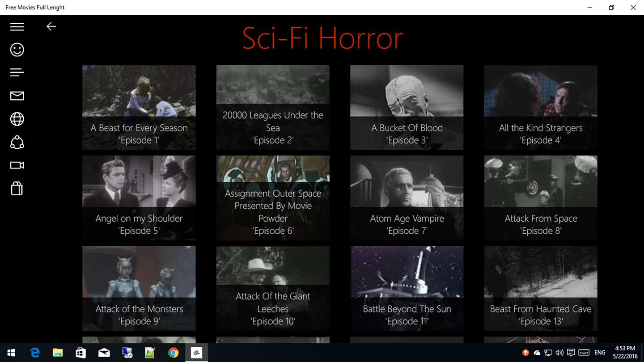Image resolution: width=644 pixels, height=362 pixels.
Task: Open the video camera sidebar icon
Action: click(17, 165)
